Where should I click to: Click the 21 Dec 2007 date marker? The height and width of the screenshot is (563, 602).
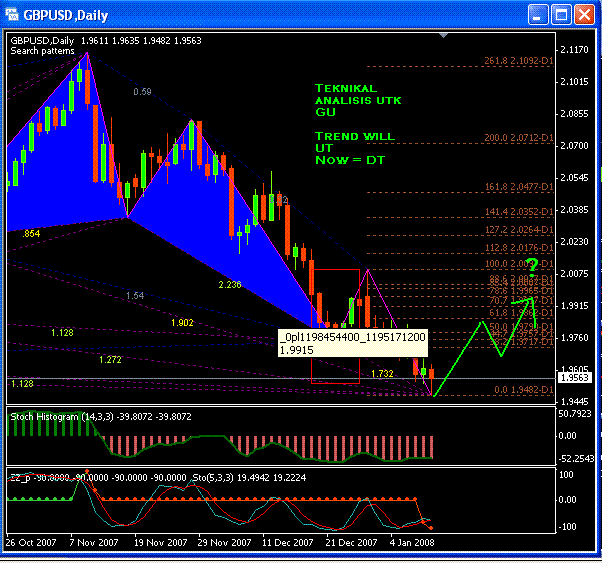pos(351,542)
